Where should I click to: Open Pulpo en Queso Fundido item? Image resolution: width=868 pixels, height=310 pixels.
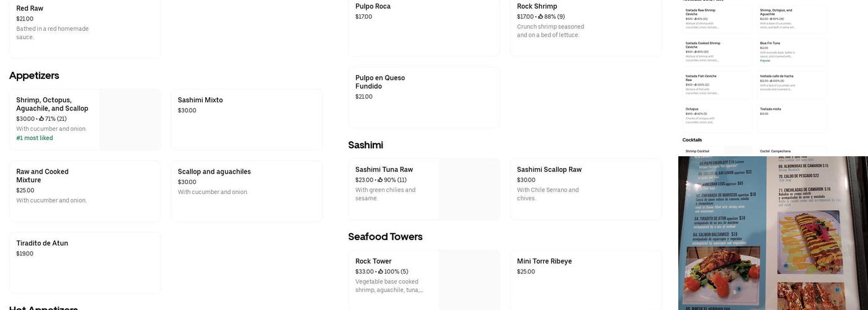tap(424, 97)
